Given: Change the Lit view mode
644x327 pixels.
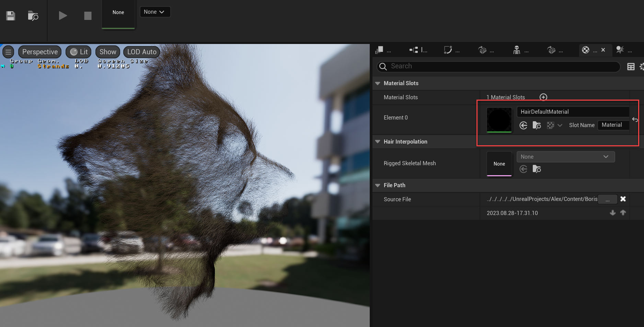Looking at the screenshot, I should pos(79,52).
